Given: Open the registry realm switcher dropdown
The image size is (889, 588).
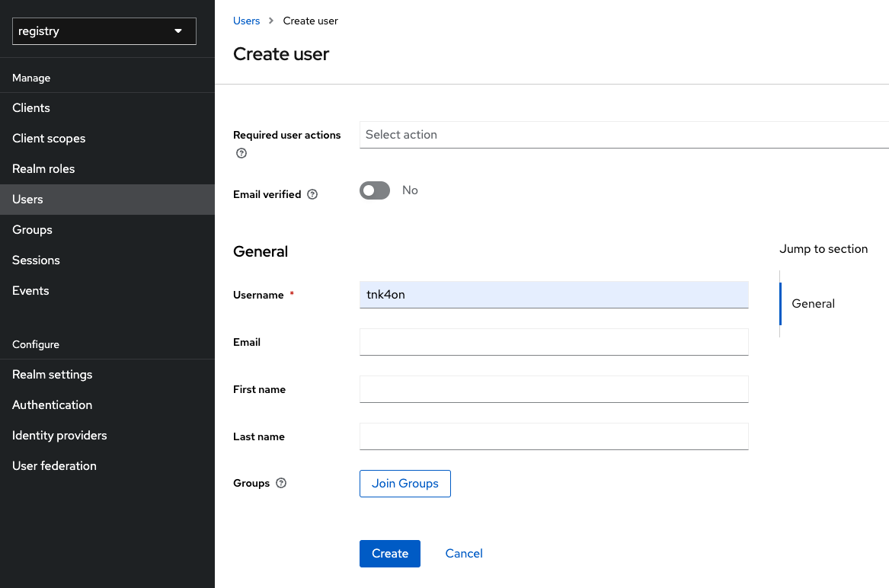Looking at the screenshot, I should 103,30.
